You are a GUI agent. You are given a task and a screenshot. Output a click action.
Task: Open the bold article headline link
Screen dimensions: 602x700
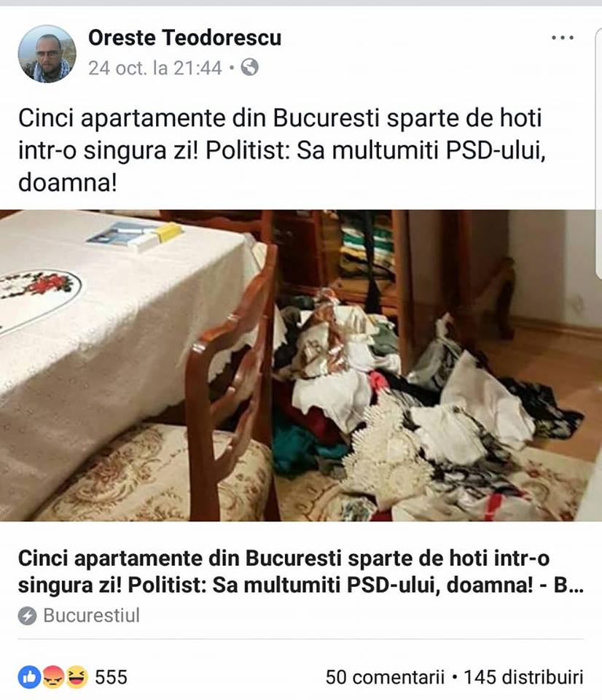(301, 572)
